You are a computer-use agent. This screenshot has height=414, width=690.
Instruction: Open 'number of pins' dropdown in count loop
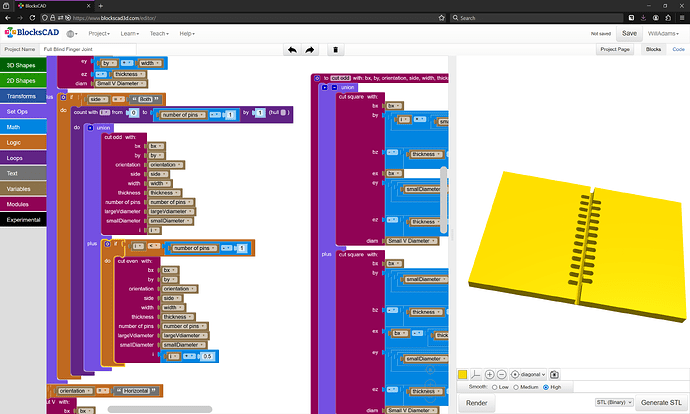click(183, 115)
